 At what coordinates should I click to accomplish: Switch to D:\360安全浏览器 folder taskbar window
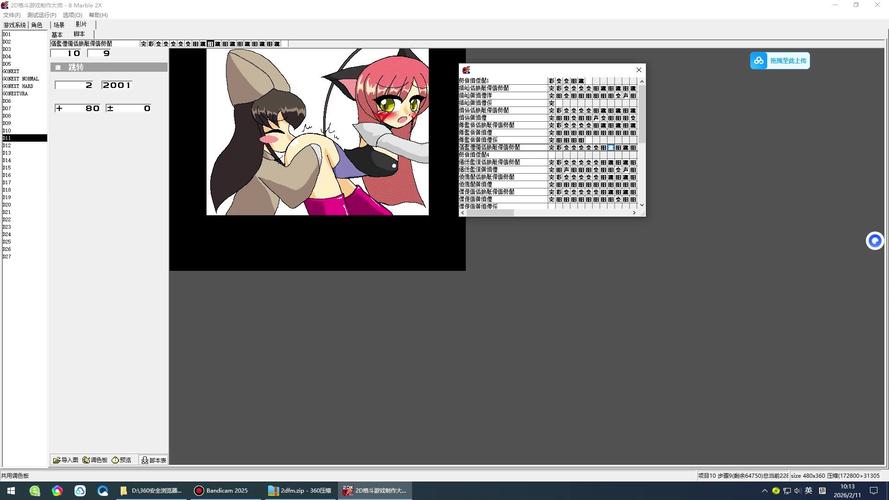(x=151, y=490)
